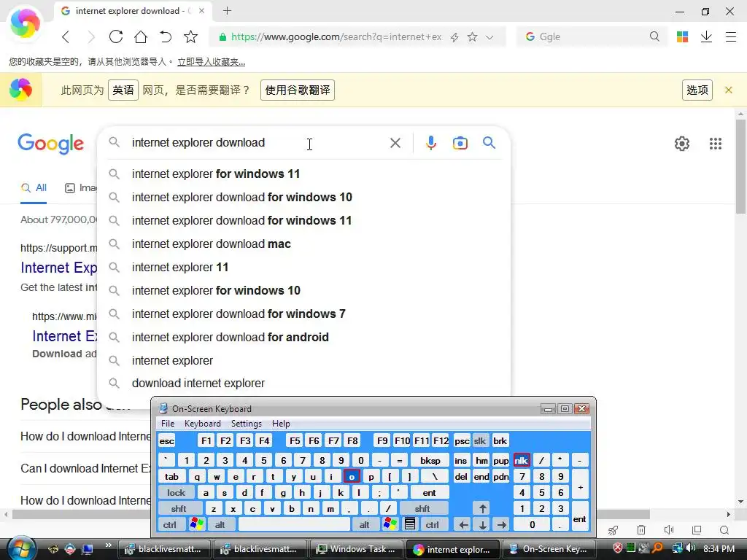Click magnifier in browser search box
The width and height of the screenshot is (747, 560).
click(x=654, y=36)
